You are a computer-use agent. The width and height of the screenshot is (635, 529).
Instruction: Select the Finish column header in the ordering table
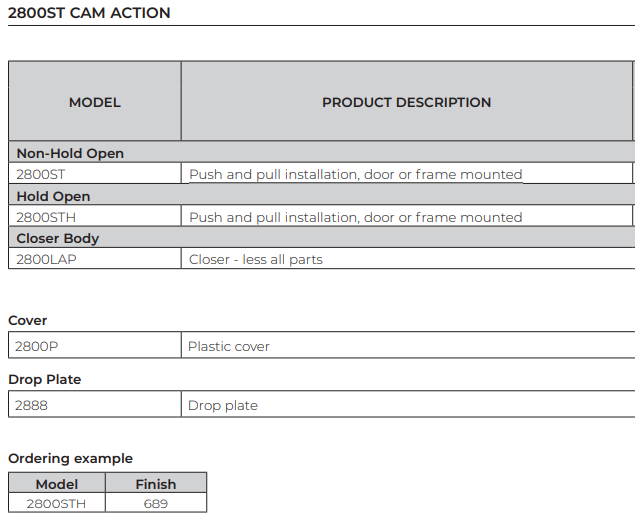coord(156,484)
